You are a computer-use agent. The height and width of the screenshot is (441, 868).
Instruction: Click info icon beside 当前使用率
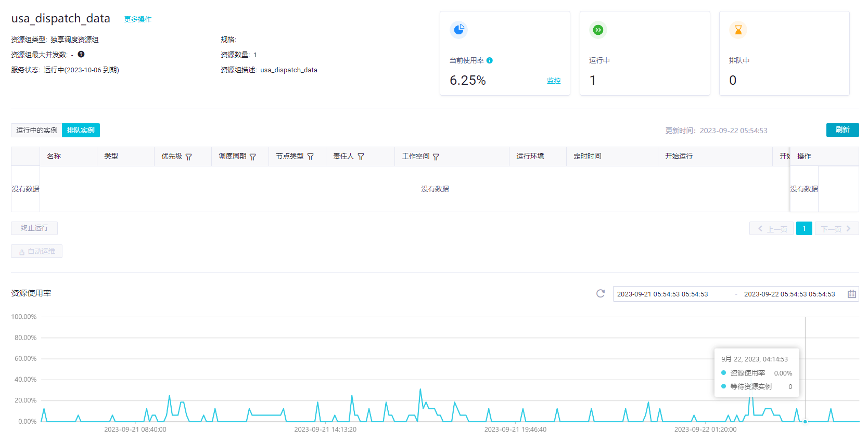490,60
